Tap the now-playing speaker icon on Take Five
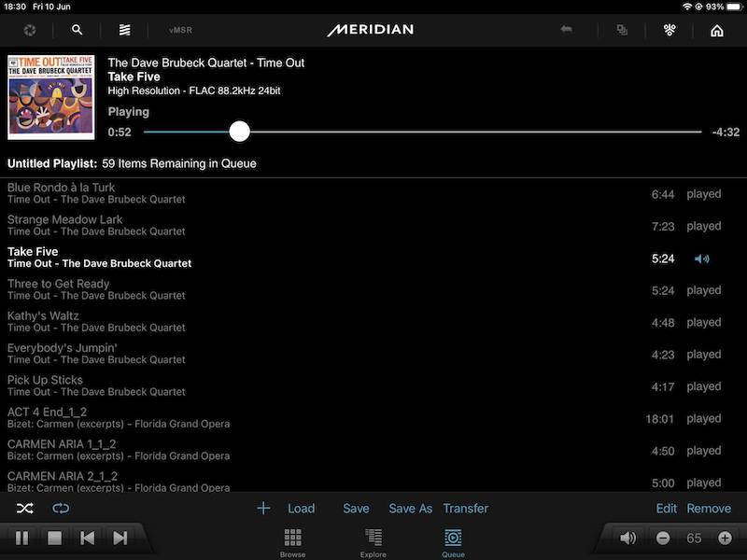The width and height of the screenshot is (747, 560). [x=702, y=259]
